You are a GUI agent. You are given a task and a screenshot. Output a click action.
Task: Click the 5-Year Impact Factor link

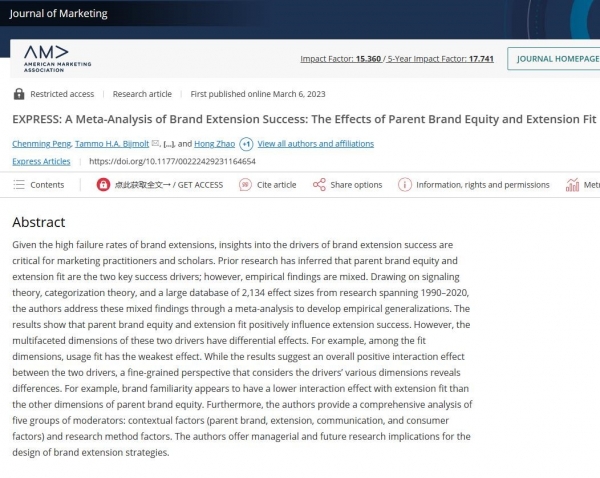point(440,59)
